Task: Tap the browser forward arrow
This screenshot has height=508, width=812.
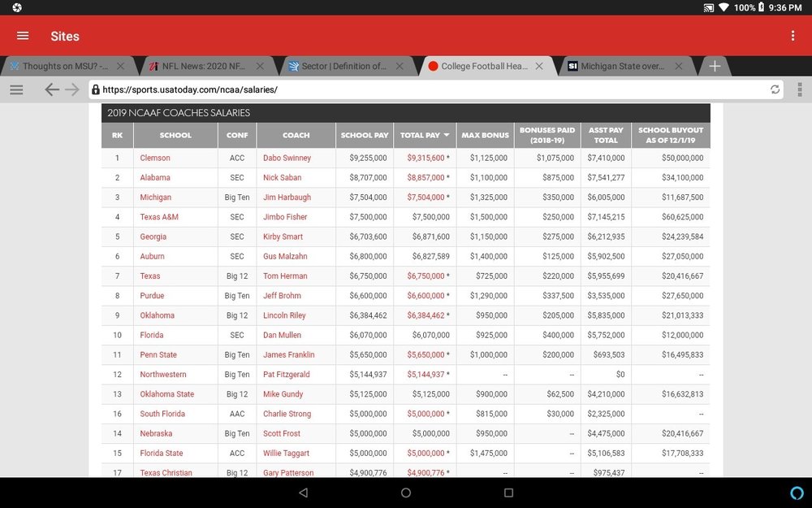Action: coord(72,89)
